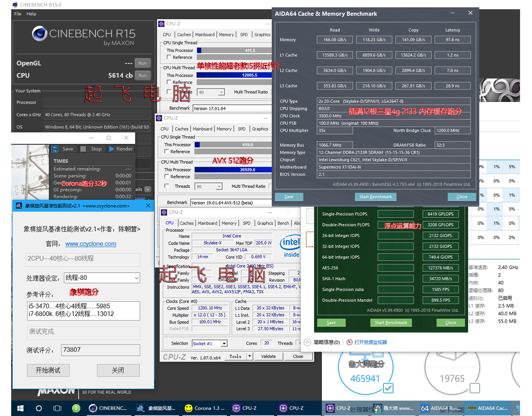Open the CPU-Z Tools dropdown arrow

coord(249,356)
